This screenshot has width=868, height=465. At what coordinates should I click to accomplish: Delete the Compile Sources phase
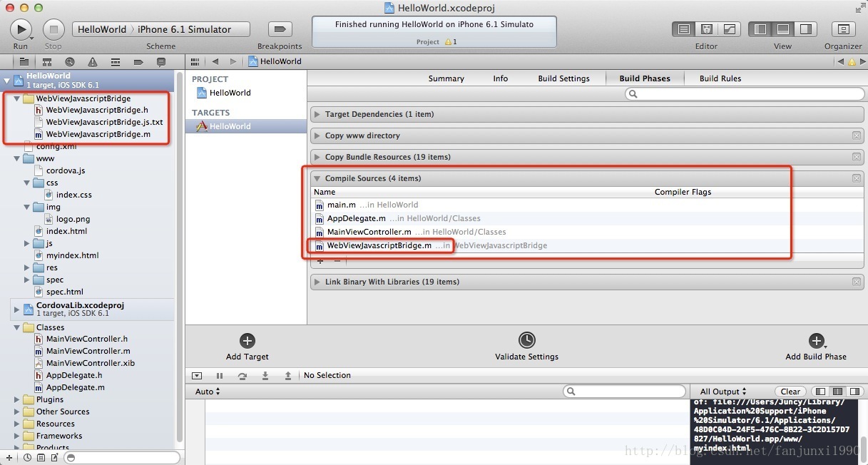pos(857,178)
